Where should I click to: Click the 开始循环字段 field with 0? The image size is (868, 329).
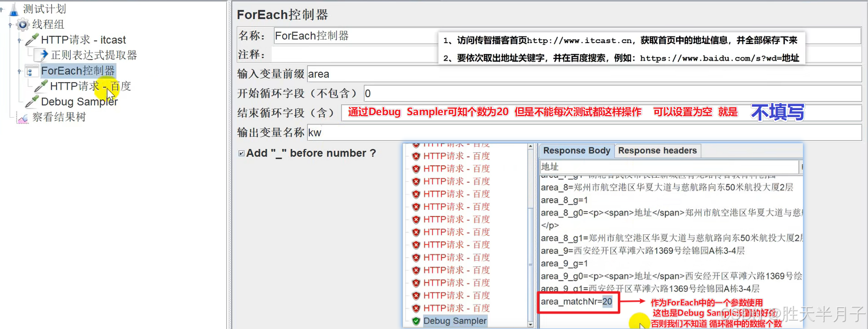613,93
